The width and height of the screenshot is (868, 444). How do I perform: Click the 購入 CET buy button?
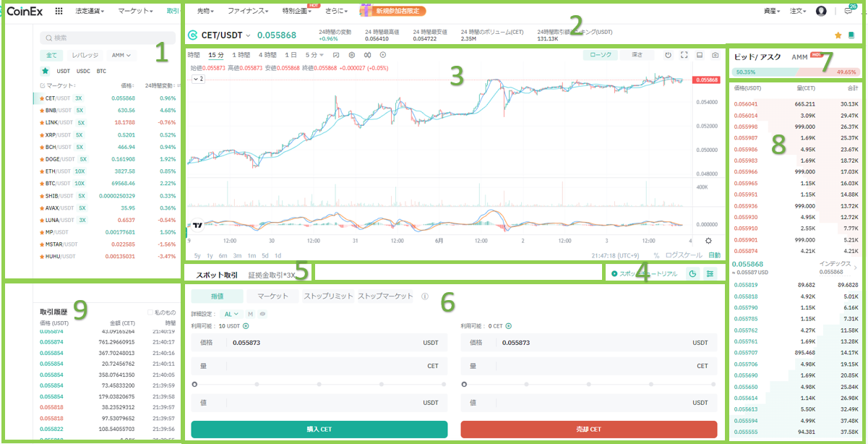point(319,430)
